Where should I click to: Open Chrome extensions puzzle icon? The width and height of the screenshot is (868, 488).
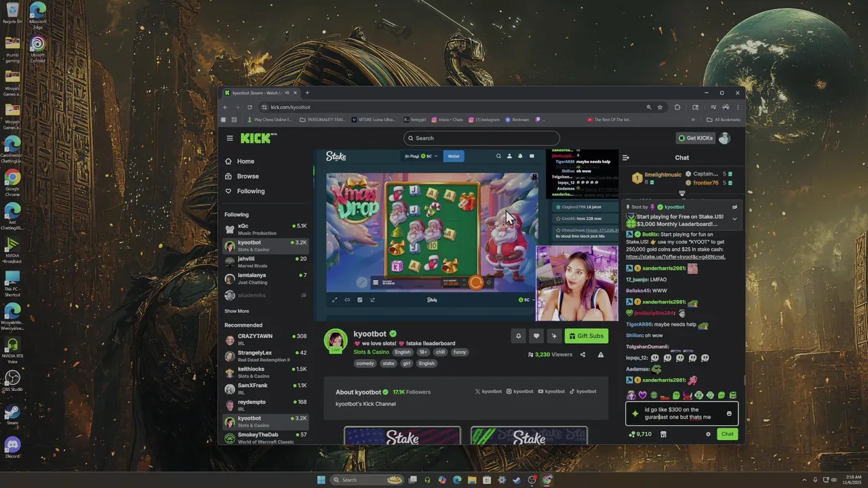coord(677,107)
